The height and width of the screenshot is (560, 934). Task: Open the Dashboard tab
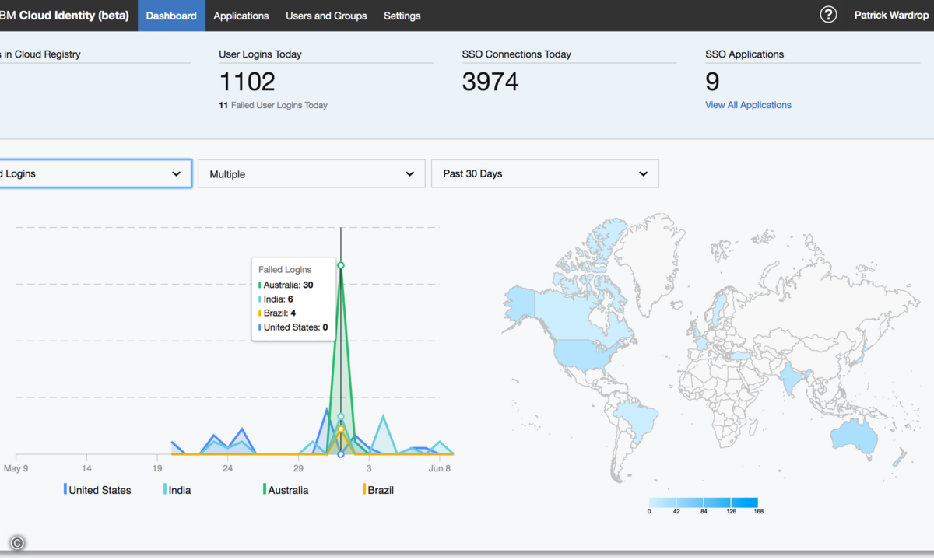click(171, 16)
